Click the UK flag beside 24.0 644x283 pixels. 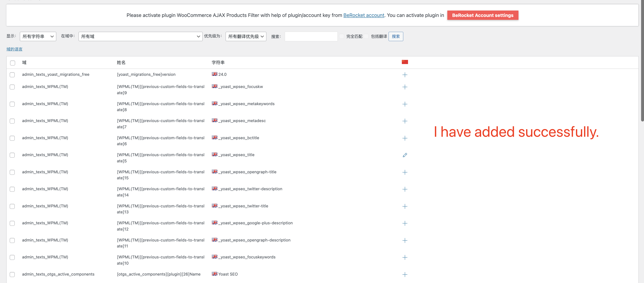[214, 74]
